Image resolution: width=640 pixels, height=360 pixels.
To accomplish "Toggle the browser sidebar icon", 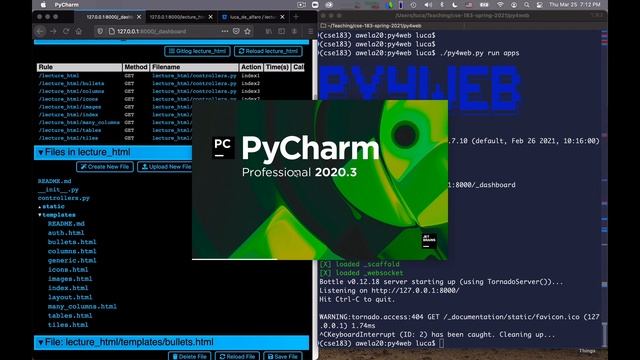I will (282, 31).
